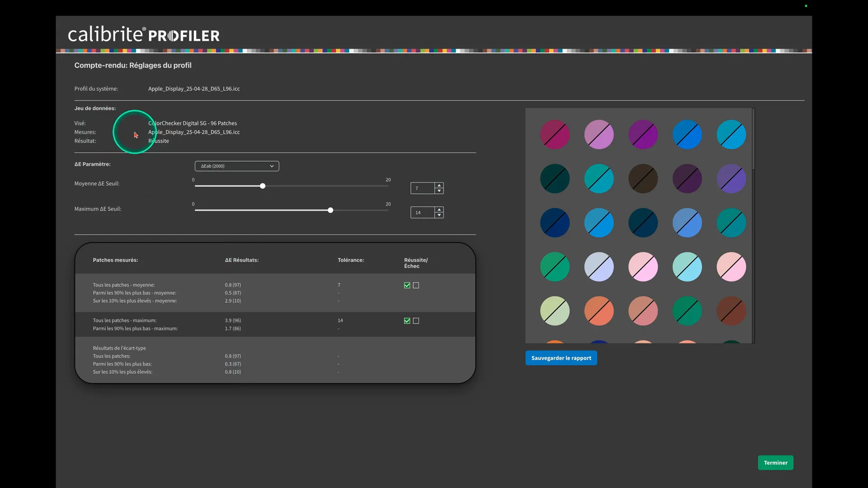Screen dimensions: 868x488
Task: Select the teal patch ending third row
Action: 731,223
